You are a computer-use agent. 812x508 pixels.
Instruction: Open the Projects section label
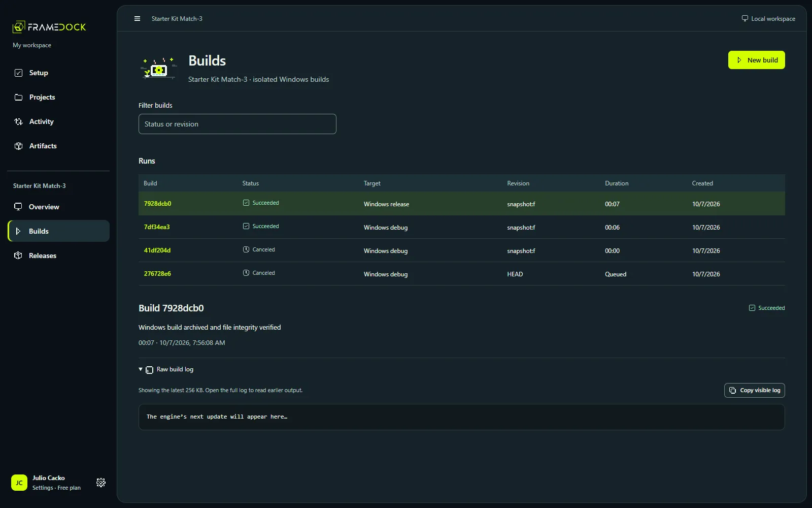[42, 97]
